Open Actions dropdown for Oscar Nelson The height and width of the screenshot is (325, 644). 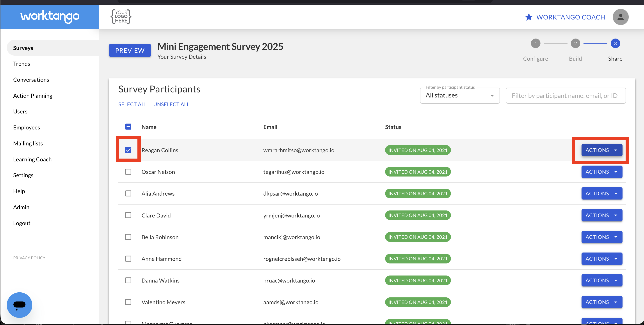tap(602, 172)
